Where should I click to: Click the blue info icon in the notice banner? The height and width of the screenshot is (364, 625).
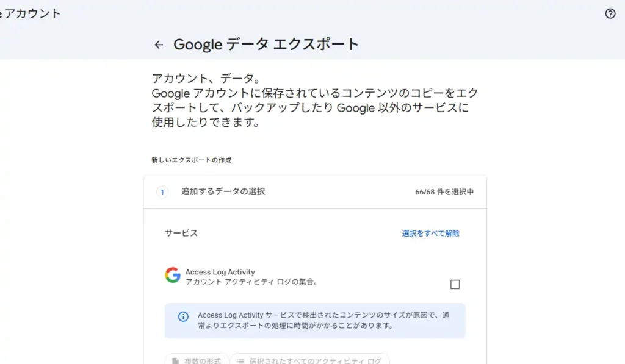182,316
